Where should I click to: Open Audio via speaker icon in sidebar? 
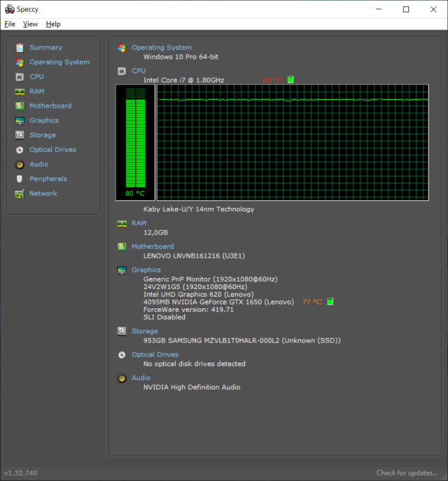coord(20,165)
